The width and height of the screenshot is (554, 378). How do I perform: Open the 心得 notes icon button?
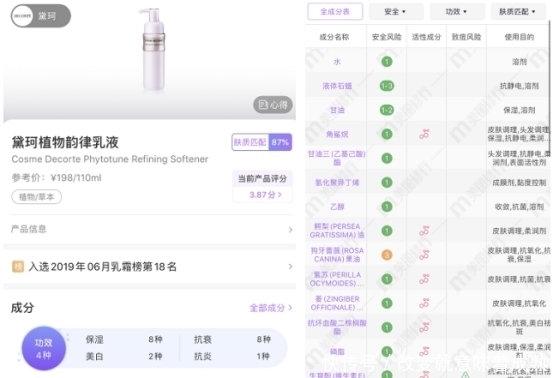coord(273,105)
